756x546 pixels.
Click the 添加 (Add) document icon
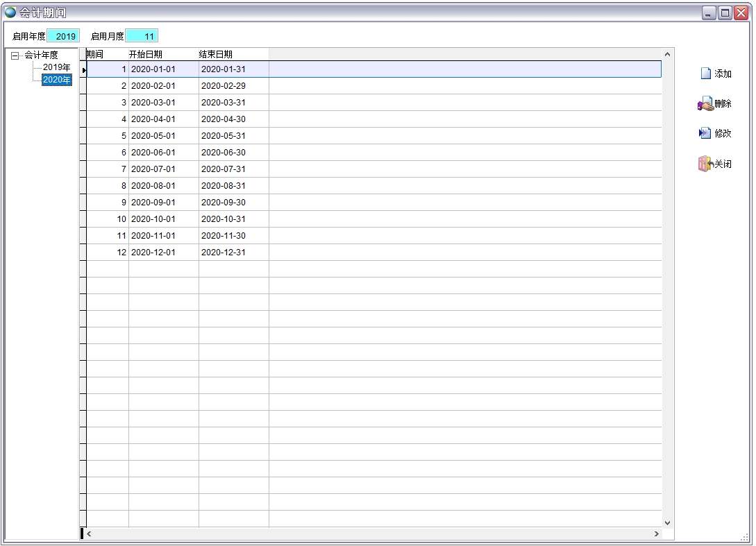705,74
